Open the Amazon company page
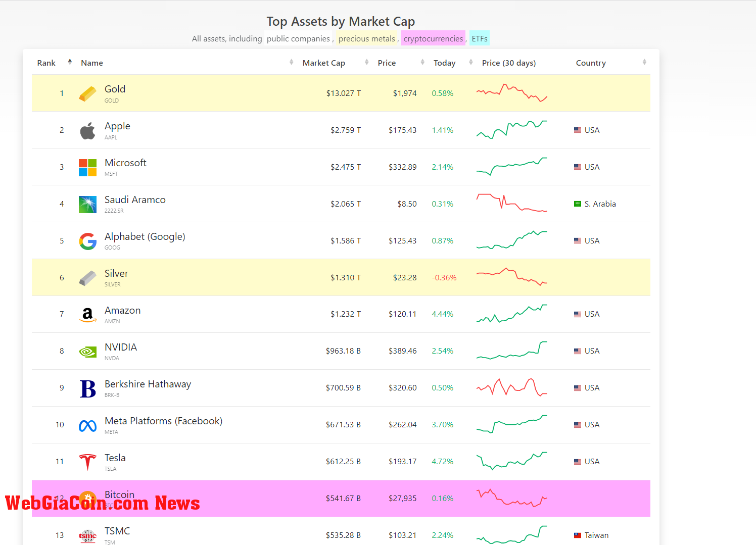The image size is (756, 545). pyautogui.click(x=123, y=310)
